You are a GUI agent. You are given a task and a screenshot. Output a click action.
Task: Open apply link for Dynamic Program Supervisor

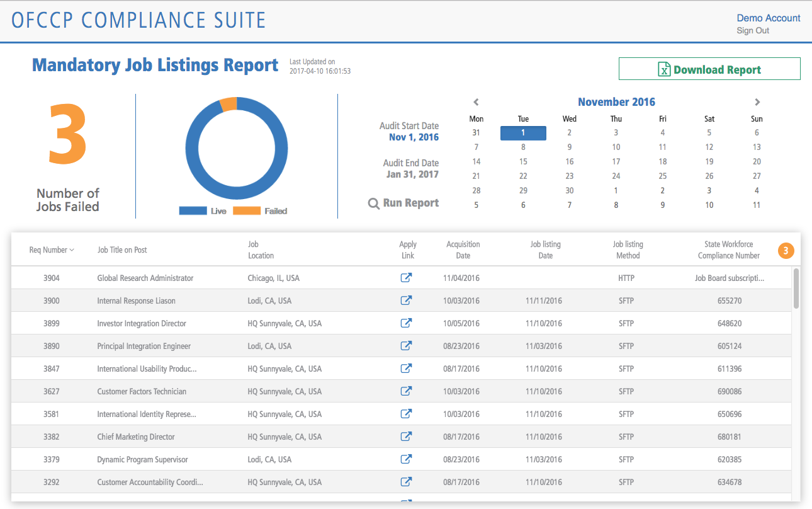[407, 459]
